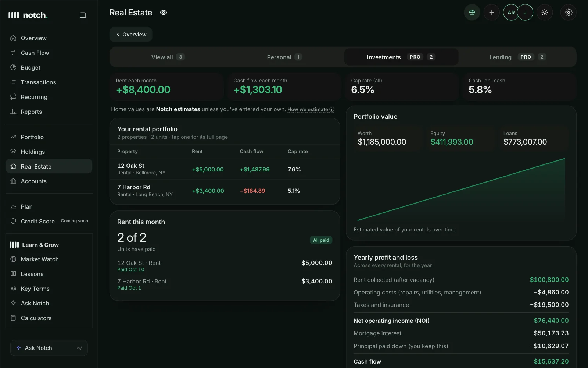
Task: Toggle the light/dark theme sun icon
Action: 545,13
